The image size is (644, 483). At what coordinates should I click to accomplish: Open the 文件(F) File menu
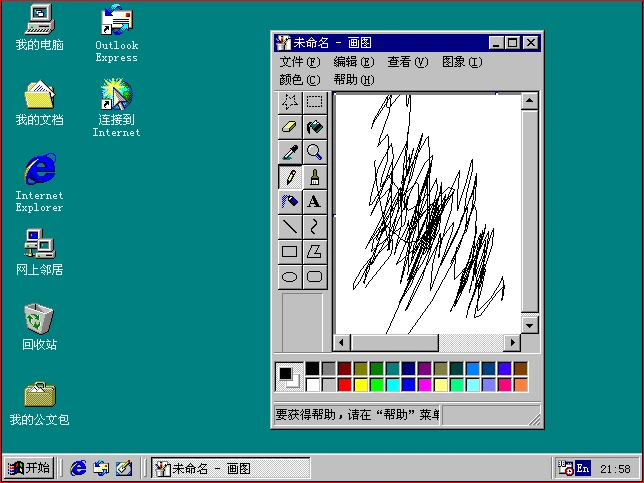(x=299, y=62)
